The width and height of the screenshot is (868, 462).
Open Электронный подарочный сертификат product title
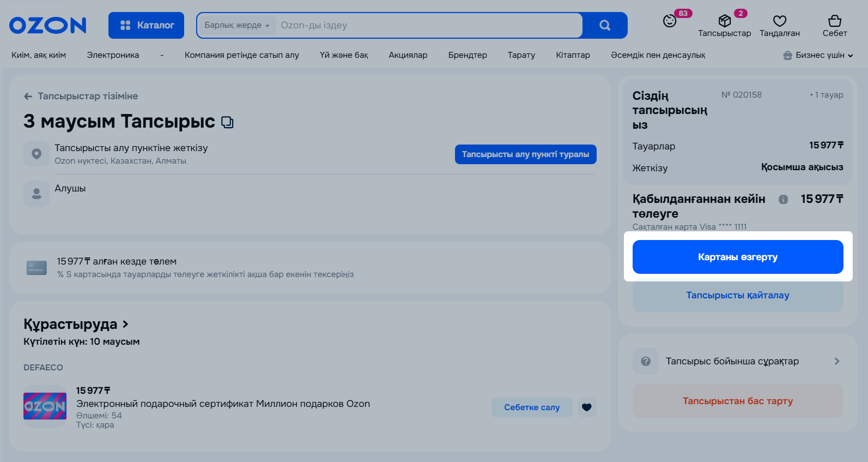[223, 404]
